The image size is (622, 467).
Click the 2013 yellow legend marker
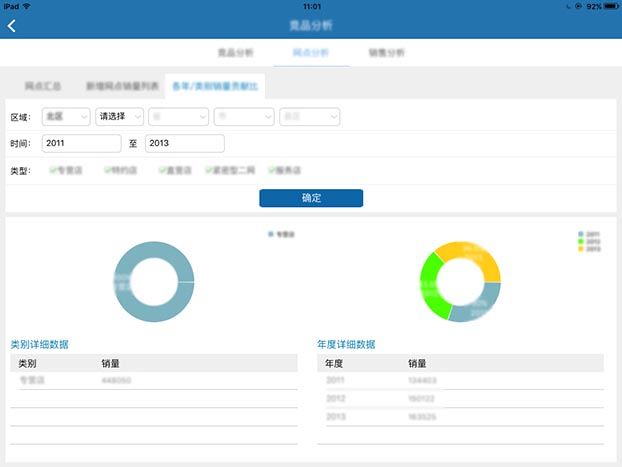click(x=581, y=248)
